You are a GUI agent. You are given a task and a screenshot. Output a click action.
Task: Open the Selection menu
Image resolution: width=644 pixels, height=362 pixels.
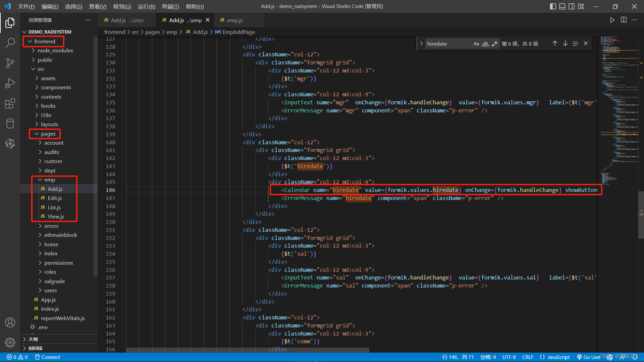pos(73,6)
